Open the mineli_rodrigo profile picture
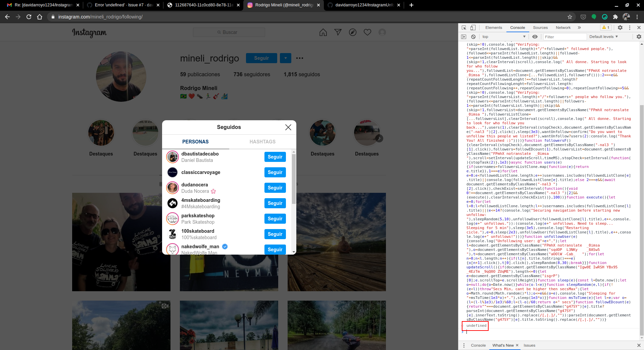Screen dimensions: 644x350 tap(121, 77)
